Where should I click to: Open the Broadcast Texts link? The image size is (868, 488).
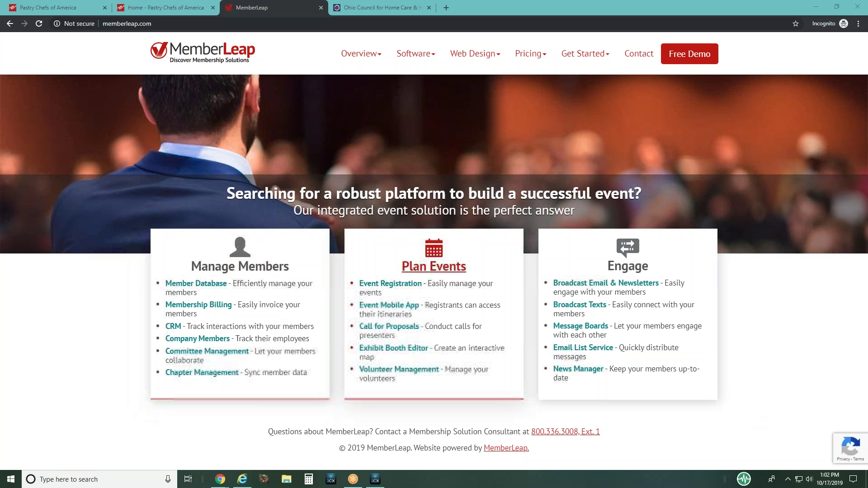580,305
